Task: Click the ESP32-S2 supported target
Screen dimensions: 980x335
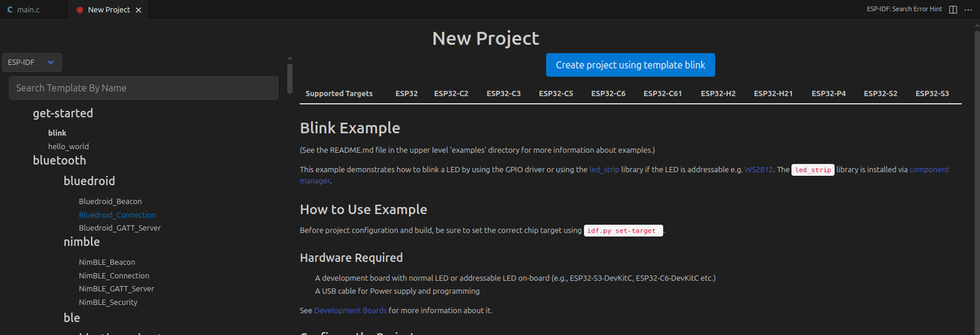Action: 881,94
